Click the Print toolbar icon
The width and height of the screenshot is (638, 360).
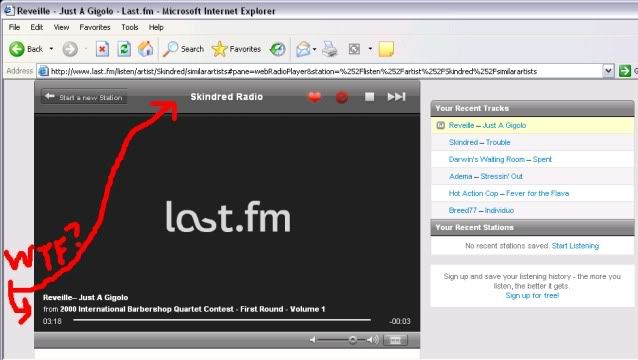click(x=330, y=49)
